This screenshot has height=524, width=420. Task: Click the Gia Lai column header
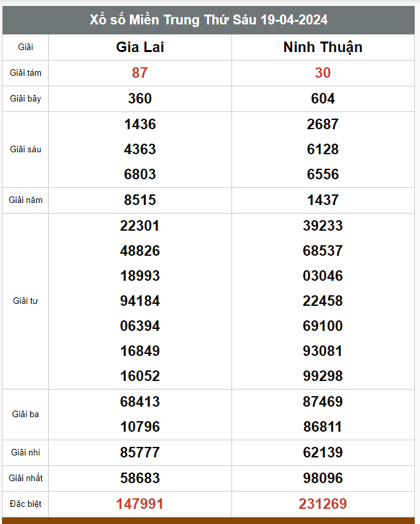(140, 47)
